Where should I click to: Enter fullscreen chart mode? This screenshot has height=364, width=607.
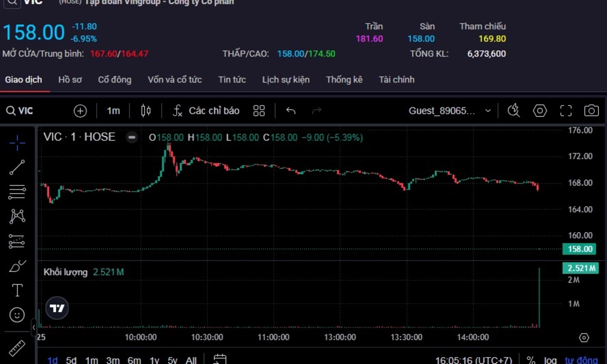pos(566,111)
